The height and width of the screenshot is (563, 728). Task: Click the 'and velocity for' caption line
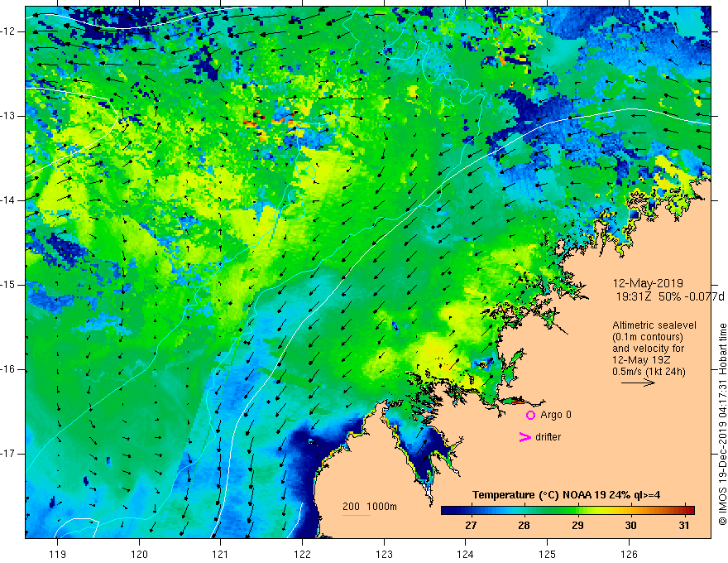[x=648, y=349]
